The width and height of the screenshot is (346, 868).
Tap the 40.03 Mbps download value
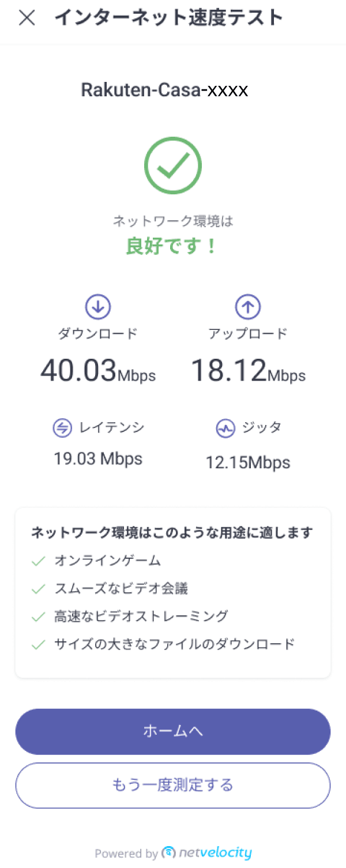98,371
